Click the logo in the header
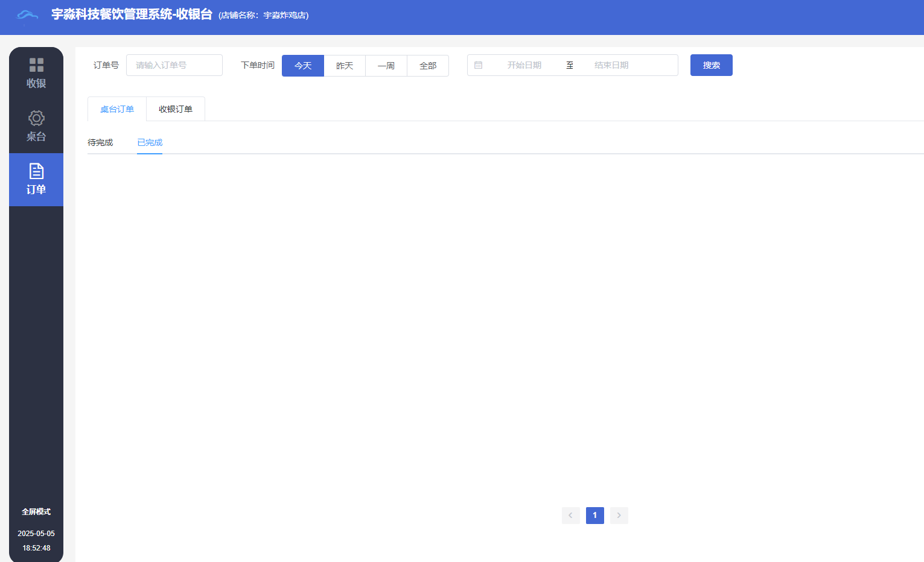The image size is (924, 562). point(27,15)
